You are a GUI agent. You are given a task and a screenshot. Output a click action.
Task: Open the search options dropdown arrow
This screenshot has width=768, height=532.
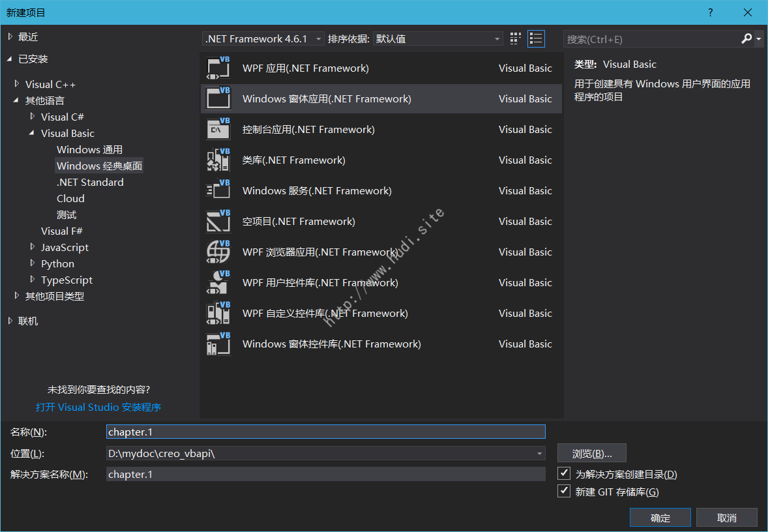coord(759,38)
